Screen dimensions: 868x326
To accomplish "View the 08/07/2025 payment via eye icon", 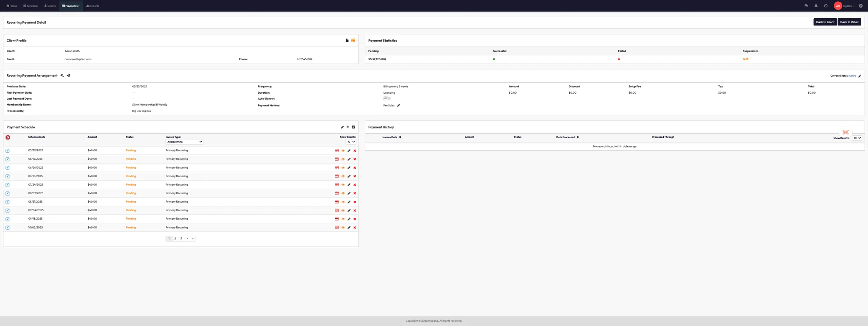I will 343,193.
